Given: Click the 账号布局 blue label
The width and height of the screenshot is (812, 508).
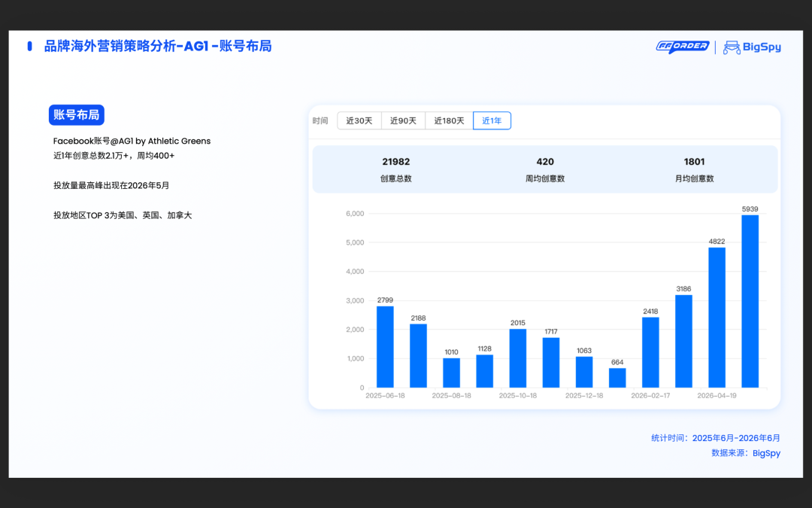Looking at the screenshot, I should [77, 115].
